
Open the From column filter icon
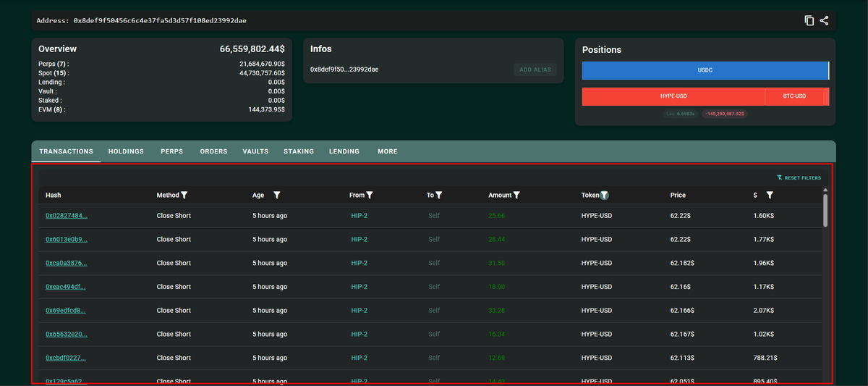[370, 195]
